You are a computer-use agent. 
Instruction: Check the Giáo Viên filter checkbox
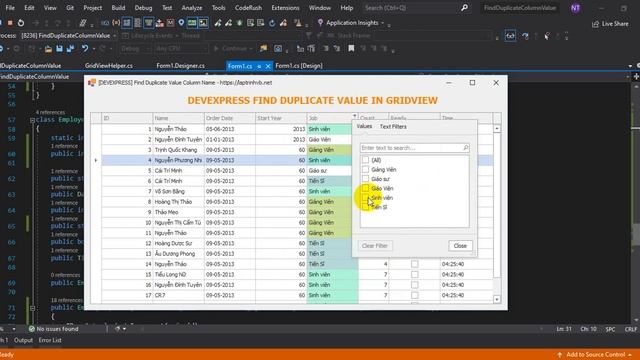coord(365,188)
